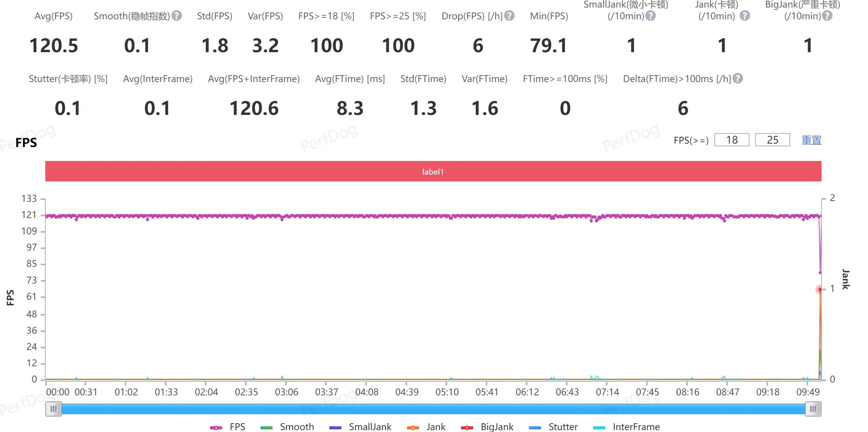868x432 pixels.
Task: Select the red label1 bar
Action: click(x=433, y=171)
